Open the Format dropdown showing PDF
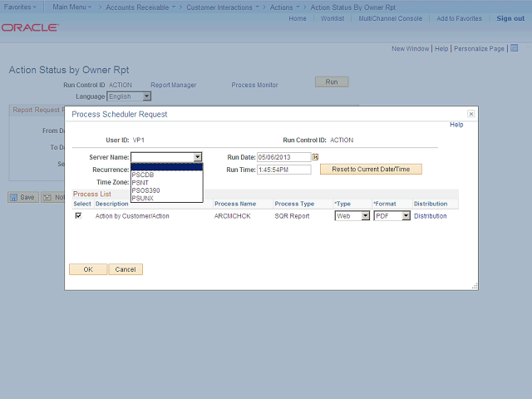 click(392, 216)
